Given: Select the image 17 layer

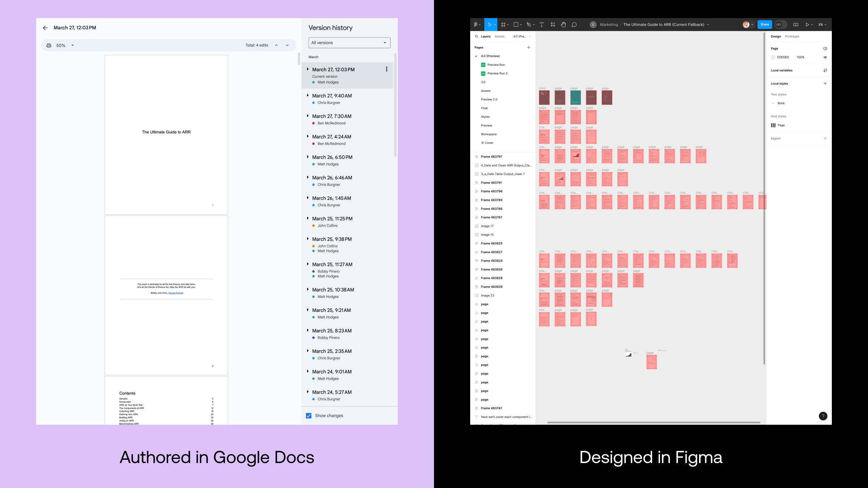Looking at the screenshot, I should 503,226.
